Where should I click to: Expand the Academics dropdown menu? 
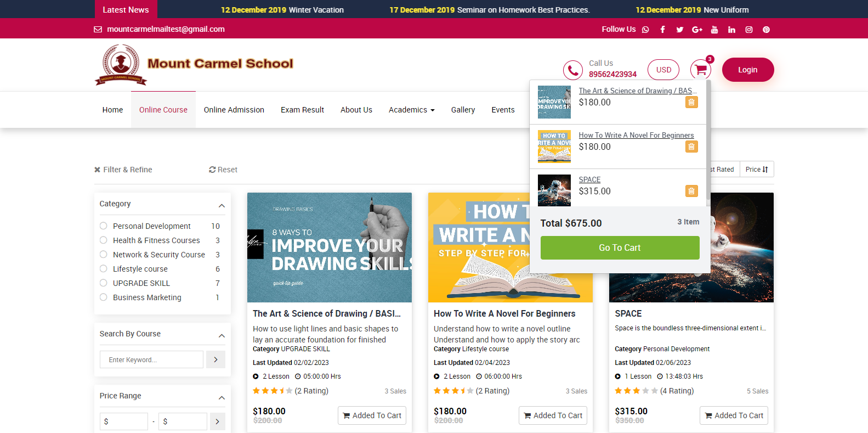click(411, 110)
